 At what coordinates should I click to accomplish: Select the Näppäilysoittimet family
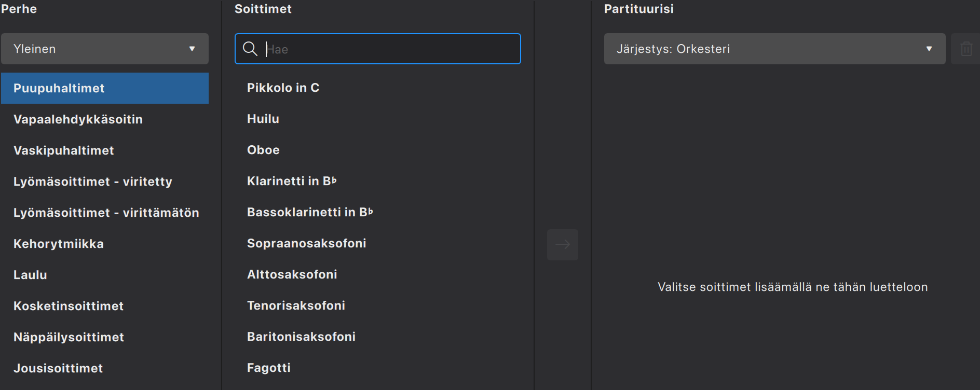coord(69,337)
